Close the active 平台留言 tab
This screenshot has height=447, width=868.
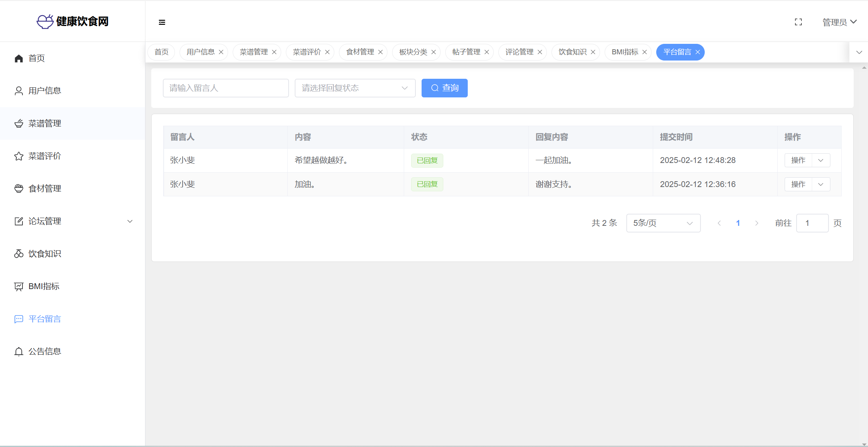point(698,52)
